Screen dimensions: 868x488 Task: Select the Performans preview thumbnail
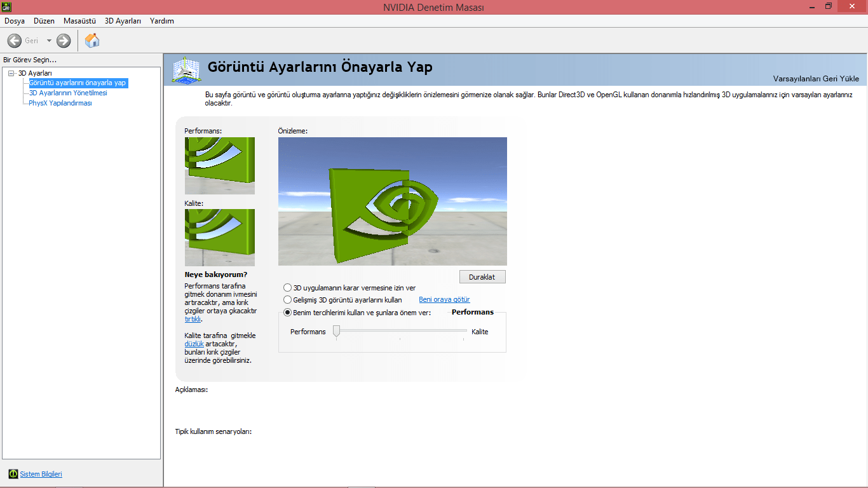(219, 165)
